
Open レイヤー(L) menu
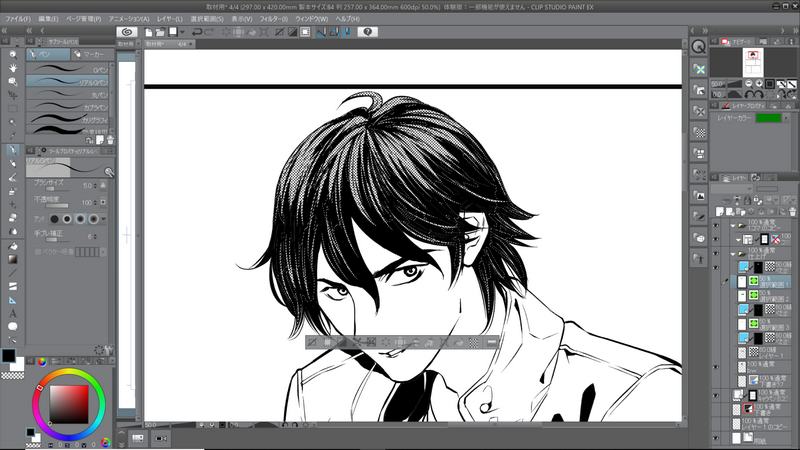(169, 19)
